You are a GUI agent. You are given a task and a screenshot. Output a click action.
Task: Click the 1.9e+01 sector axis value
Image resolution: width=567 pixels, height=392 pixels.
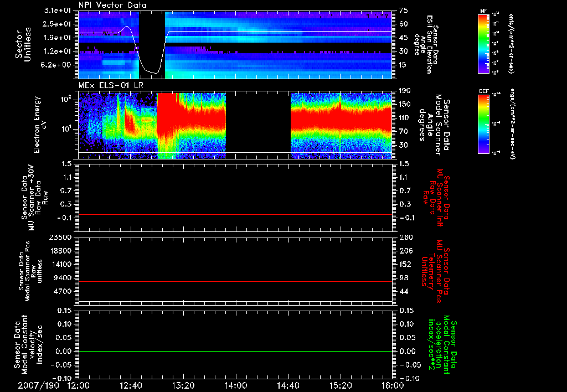[56, 38]
